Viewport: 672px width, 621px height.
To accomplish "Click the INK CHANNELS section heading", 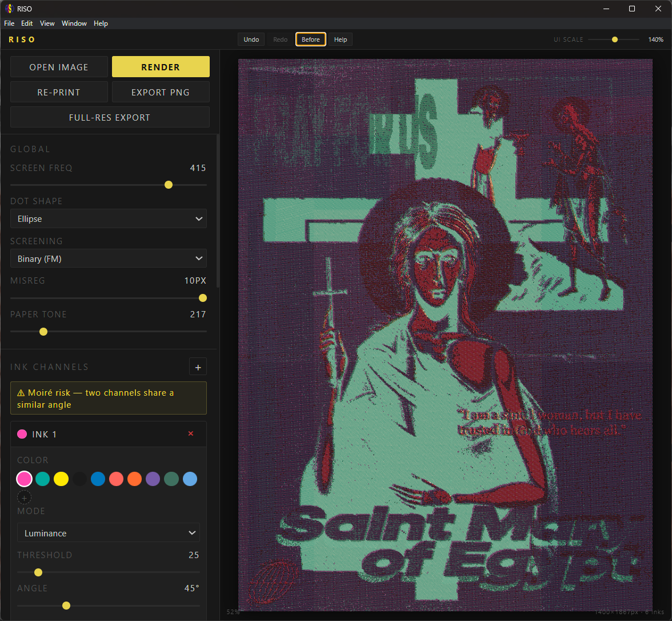I will pyautogui.click(x=49, y=367).
